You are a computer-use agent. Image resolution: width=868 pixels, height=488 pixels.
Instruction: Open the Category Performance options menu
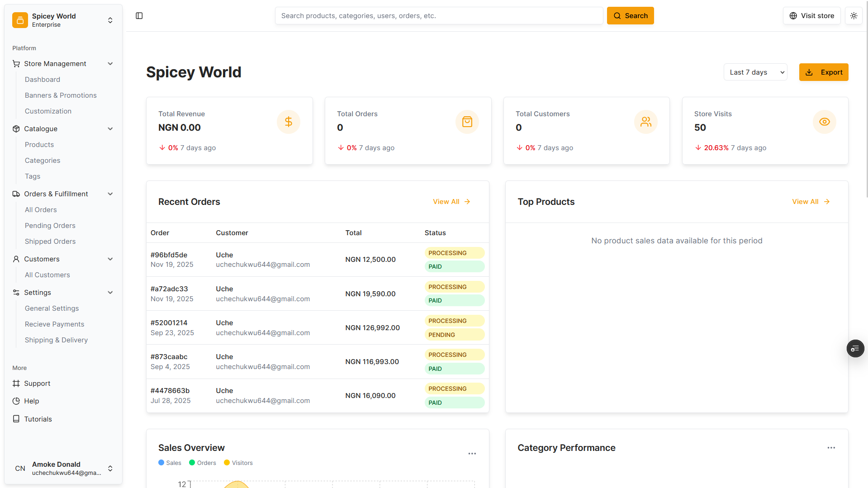[831, 448]
